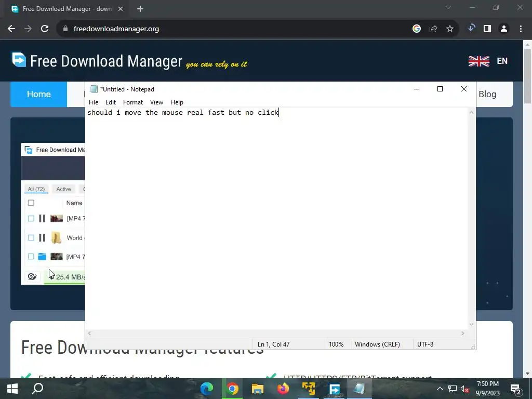The image size is (532, 399).
Task: Tick checkbox for folder-icon MP4 row
Action: click(31, 257)
